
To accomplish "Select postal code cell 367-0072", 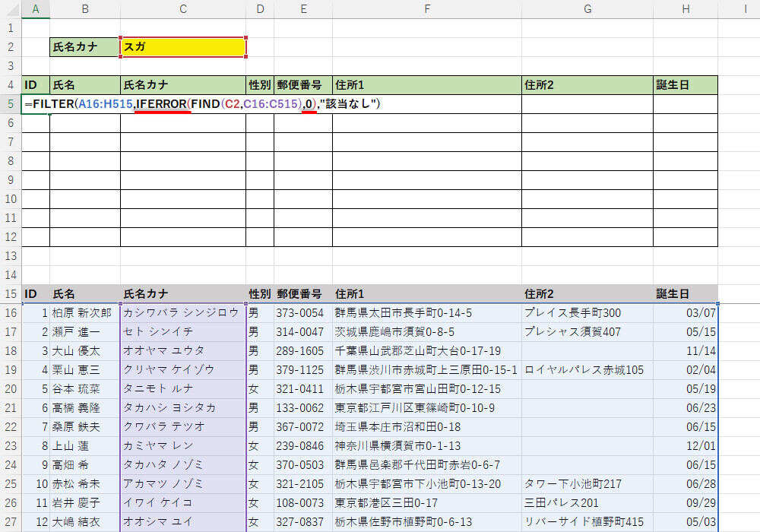I will [x=303, y=427].
